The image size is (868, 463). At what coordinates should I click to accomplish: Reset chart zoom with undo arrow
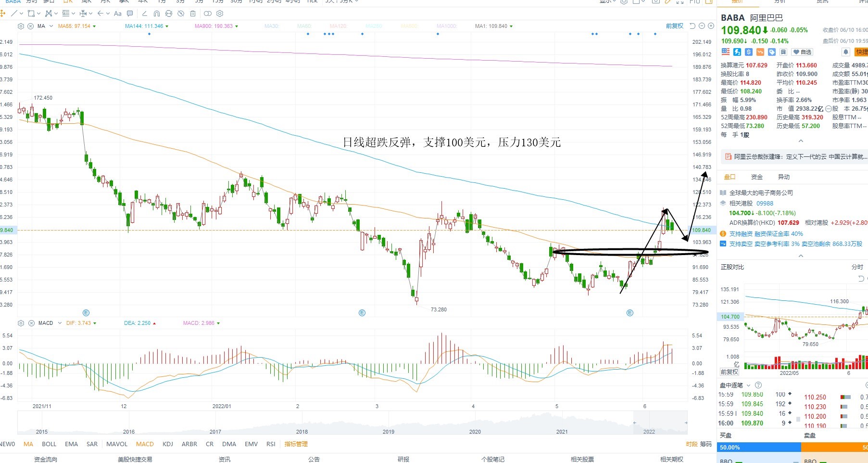pyautogui.click(x=692, y=26)
